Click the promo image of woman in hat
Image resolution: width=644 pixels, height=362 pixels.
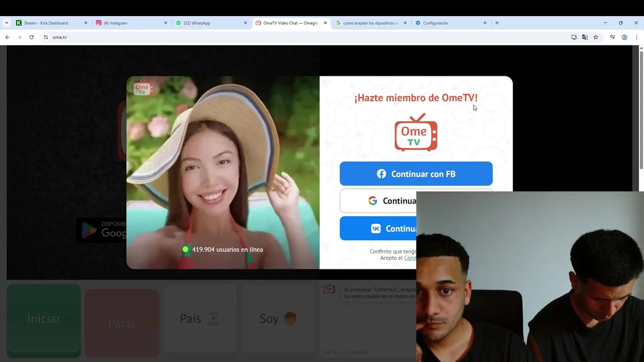point(223,172)
